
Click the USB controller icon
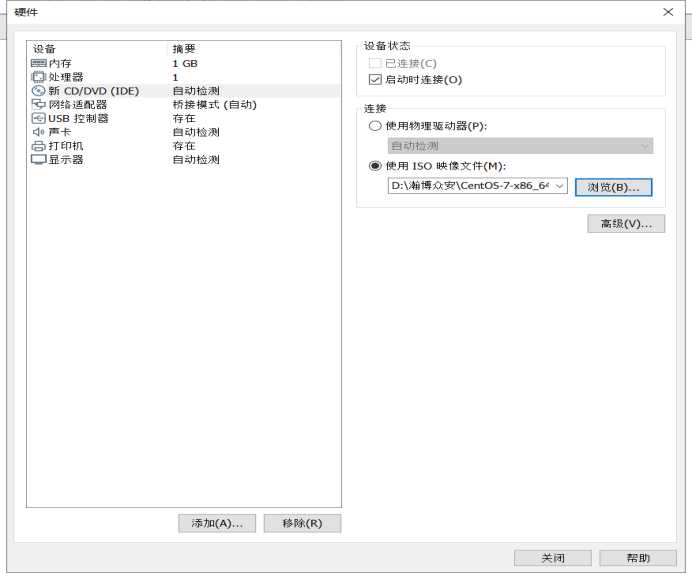[39, 118]
